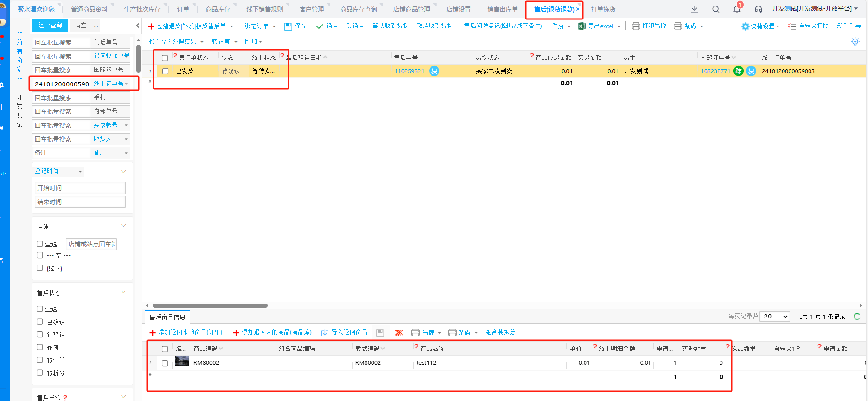This screenshot has height=401, width=868.
Task: Click the Excel export icon
Action: pos(582,26)
